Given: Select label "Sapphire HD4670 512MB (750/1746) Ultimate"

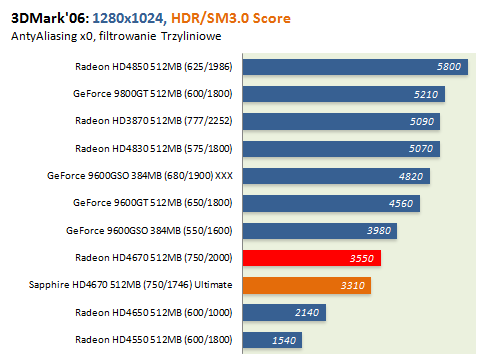Looking at the screenshot, I should pyautogui.click(x=130, y=285).
